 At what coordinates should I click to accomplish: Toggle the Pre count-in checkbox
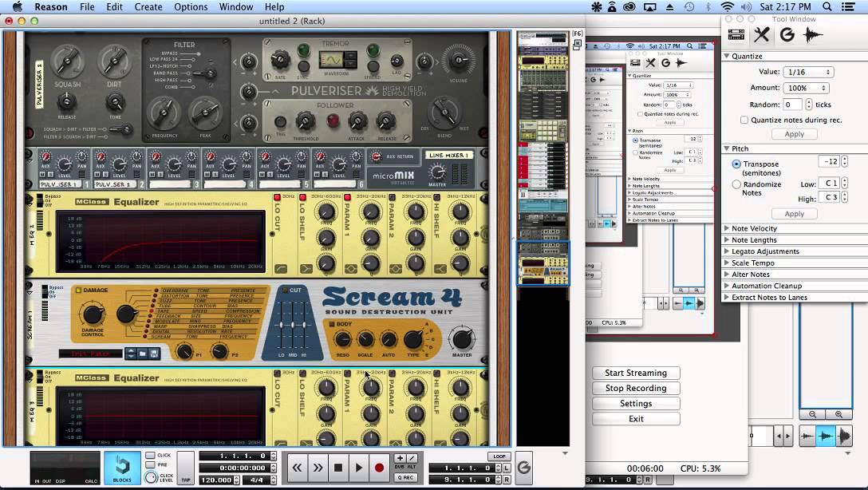[x=150, y=464]
